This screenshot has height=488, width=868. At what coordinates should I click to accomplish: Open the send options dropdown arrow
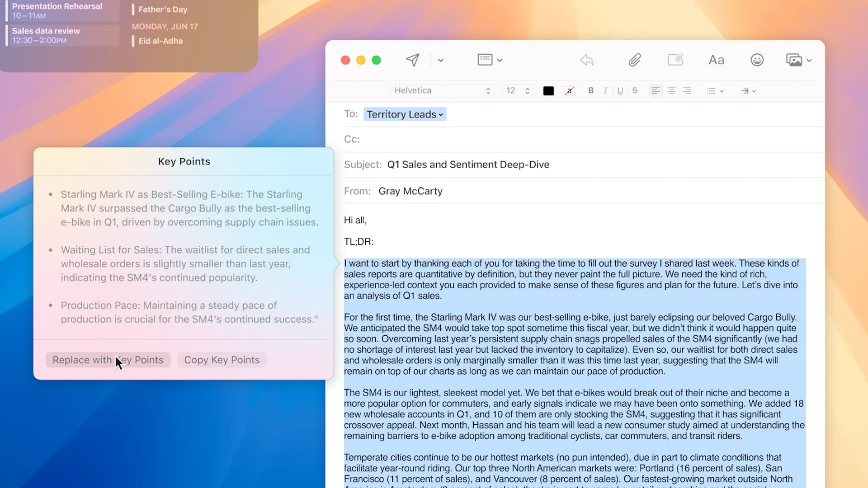tap(440, 60)
